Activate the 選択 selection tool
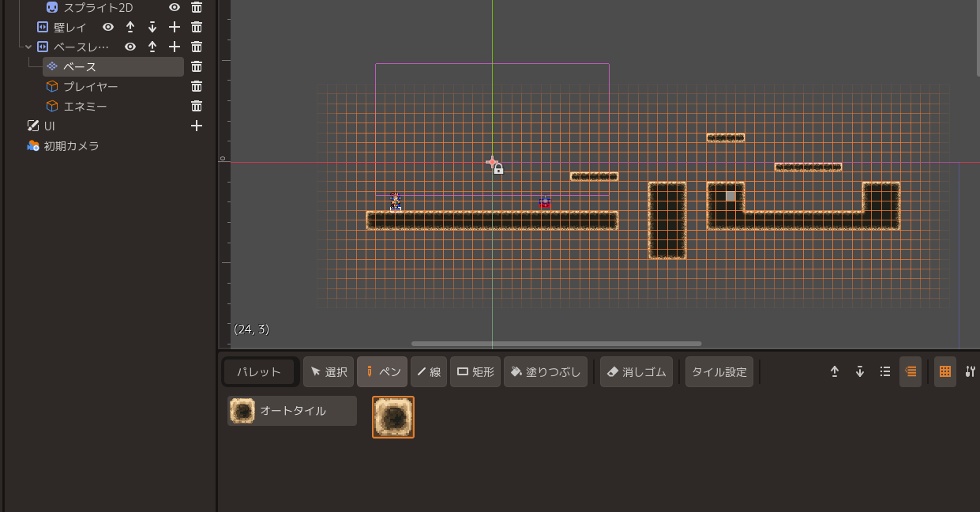This screenshot has height=512, width=980. (329, 371)
